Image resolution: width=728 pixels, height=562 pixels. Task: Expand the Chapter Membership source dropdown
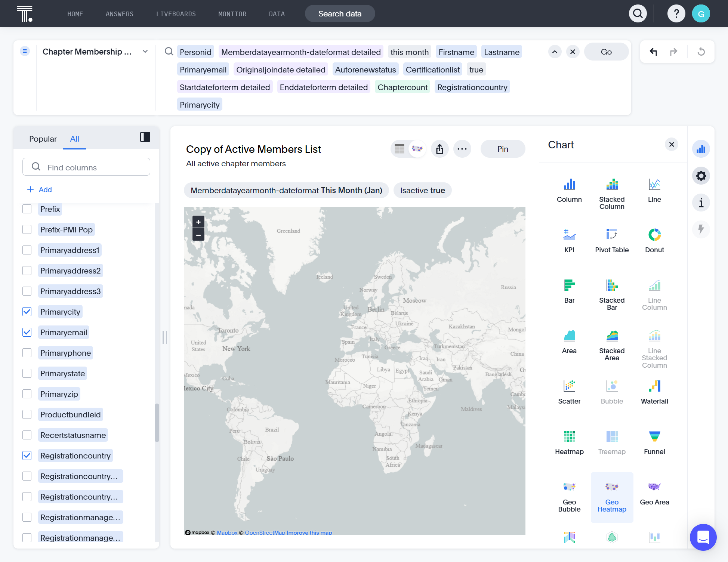point(145,52)
